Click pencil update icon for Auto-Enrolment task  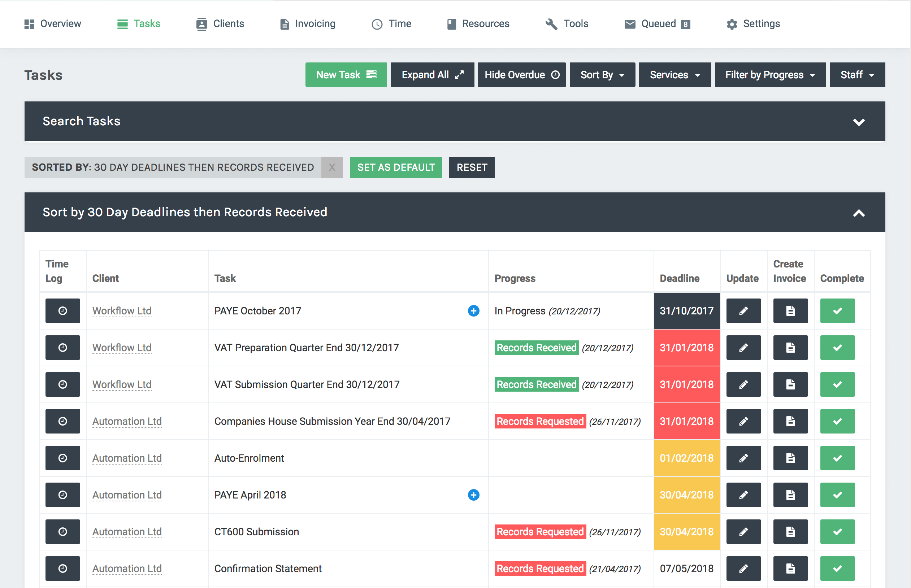[743, 458]
